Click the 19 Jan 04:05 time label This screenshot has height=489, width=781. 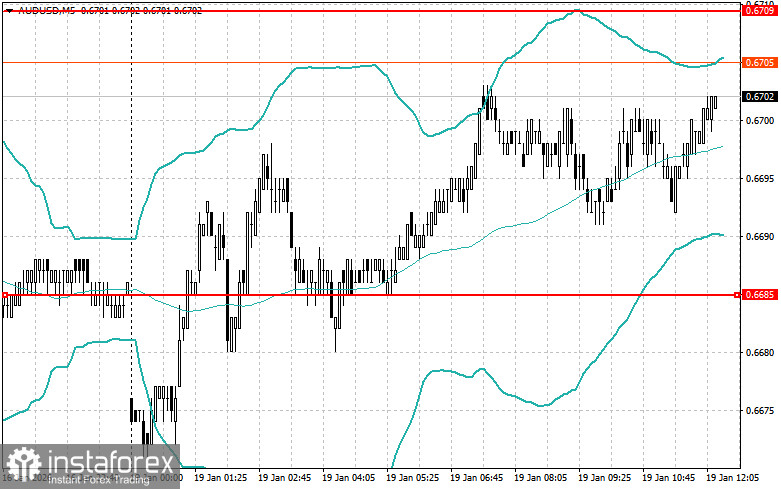click(x=349, y=478)
